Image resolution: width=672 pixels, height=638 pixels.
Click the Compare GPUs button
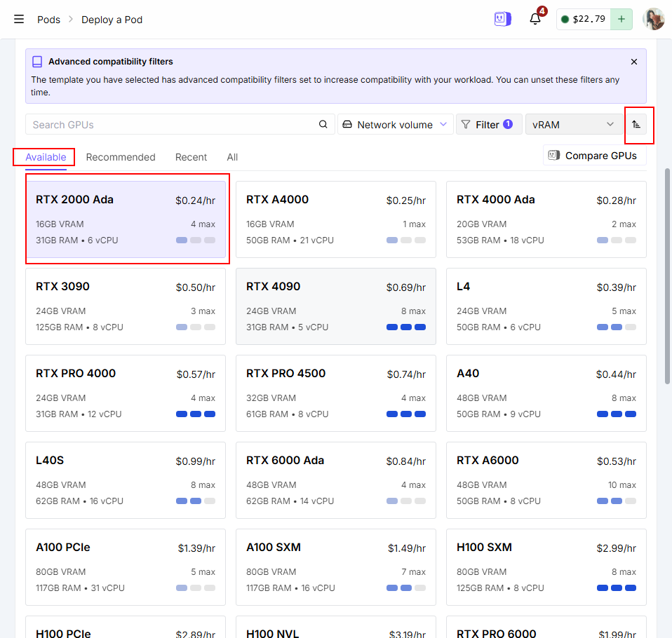click(x=594, y=156)
